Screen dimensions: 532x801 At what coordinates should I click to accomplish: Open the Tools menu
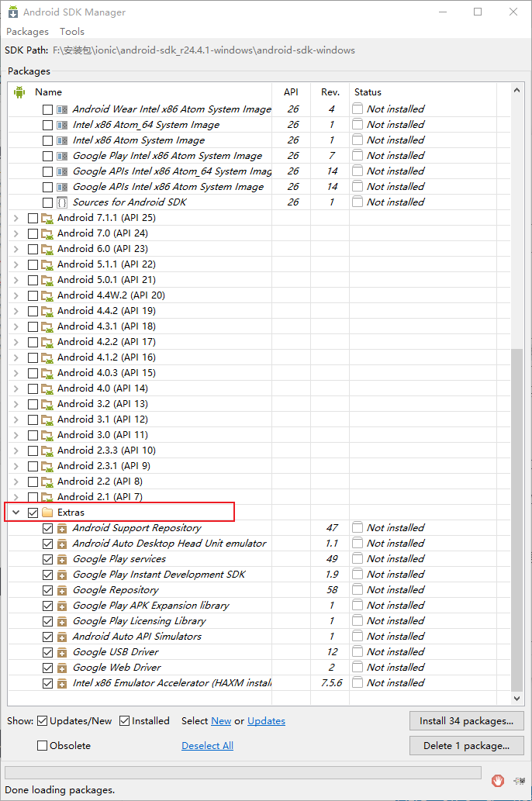(x=72, y=32)
